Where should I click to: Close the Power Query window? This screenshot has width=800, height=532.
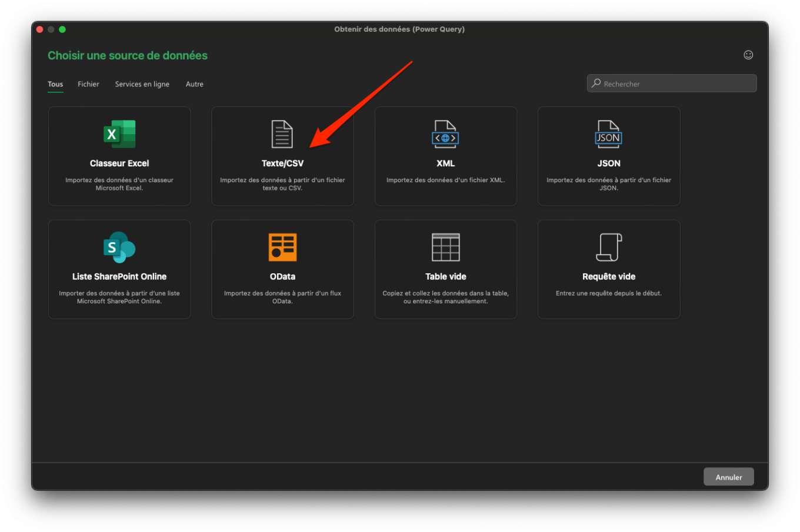click(39, 29)
